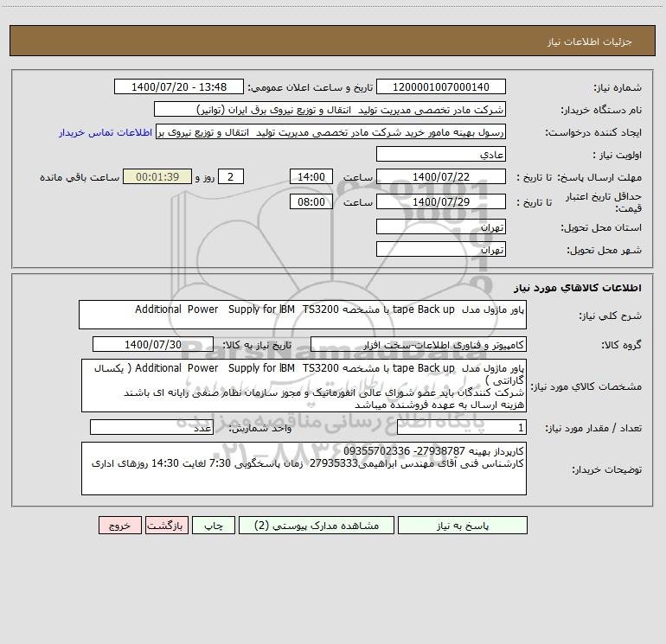Click the remaining days field showing 2
Image resolution: width=666 pixels, height=644 pixels.
coord(231,176)
